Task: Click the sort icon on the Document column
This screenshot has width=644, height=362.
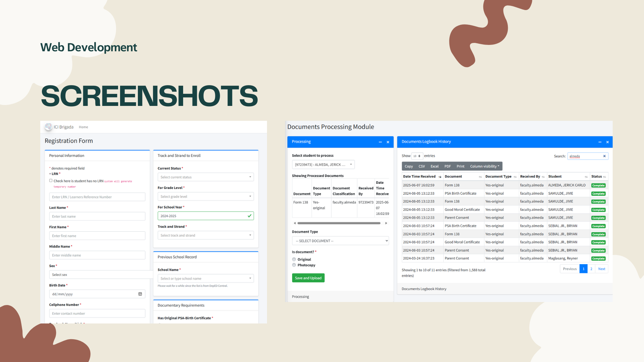Action: 480,177
